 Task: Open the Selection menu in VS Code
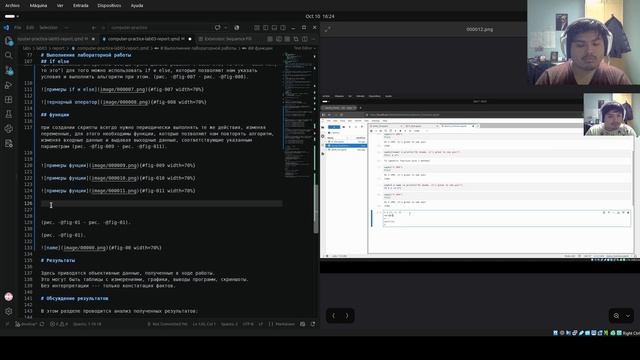click(x=49, y=28)
